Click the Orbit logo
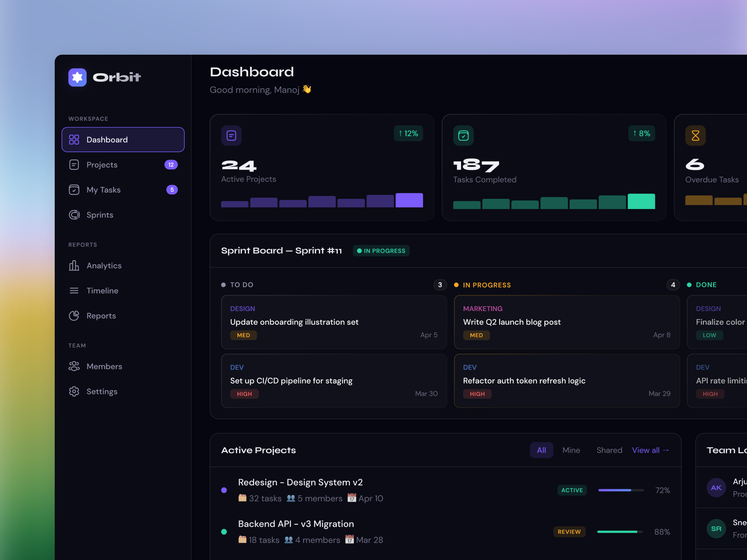Viewport: 747px width, 560px height. click(104, 77)
